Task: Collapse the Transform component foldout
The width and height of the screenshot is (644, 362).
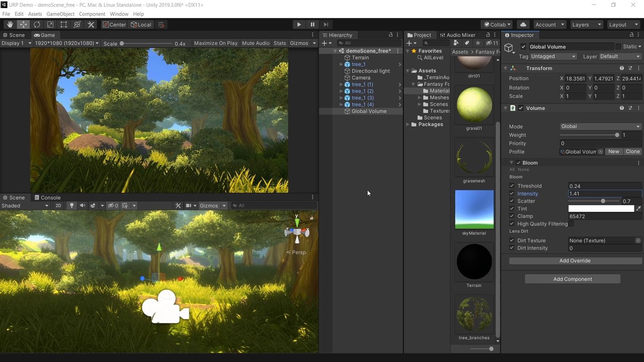Action: [x=505, y=68]
